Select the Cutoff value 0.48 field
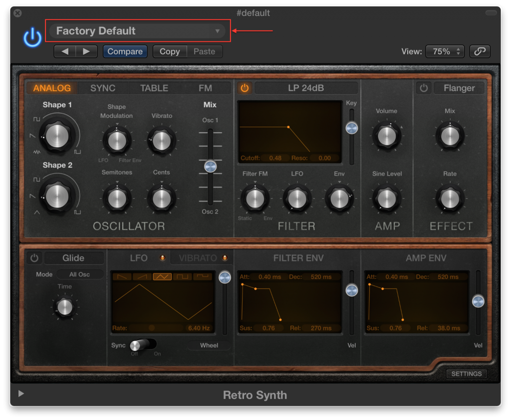This screenshot has height=420, width=511. (x=275, y=158)
